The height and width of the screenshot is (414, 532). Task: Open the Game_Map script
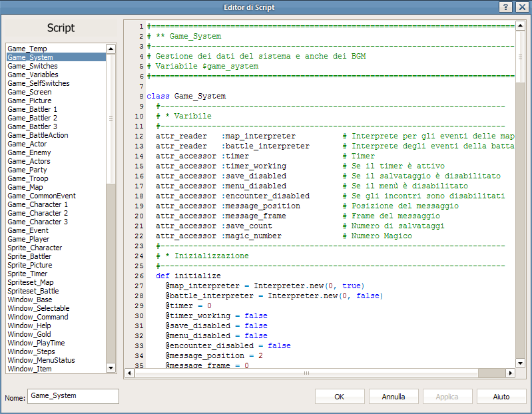57,187
